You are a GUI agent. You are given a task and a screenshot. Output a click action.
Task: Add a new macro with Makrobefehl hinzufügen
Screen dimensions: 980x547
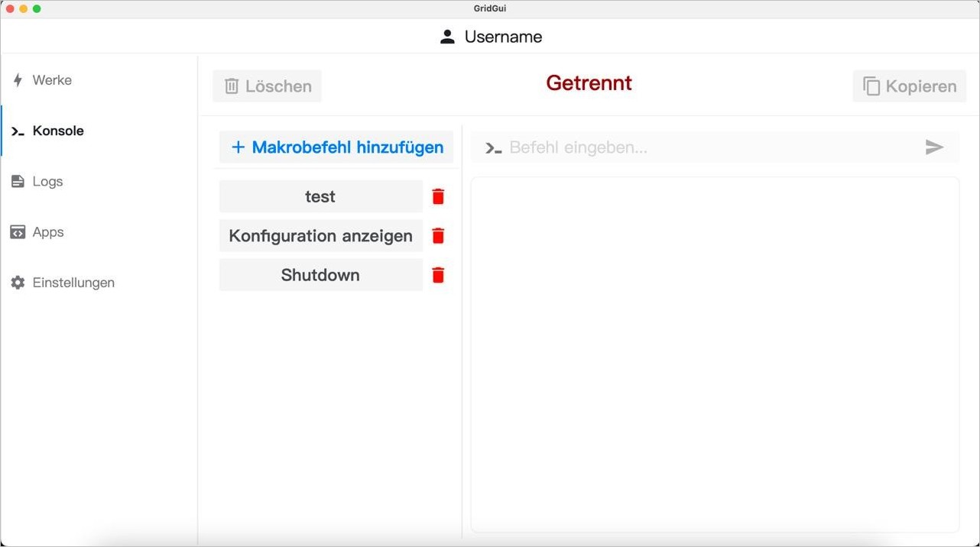(336, 147)
